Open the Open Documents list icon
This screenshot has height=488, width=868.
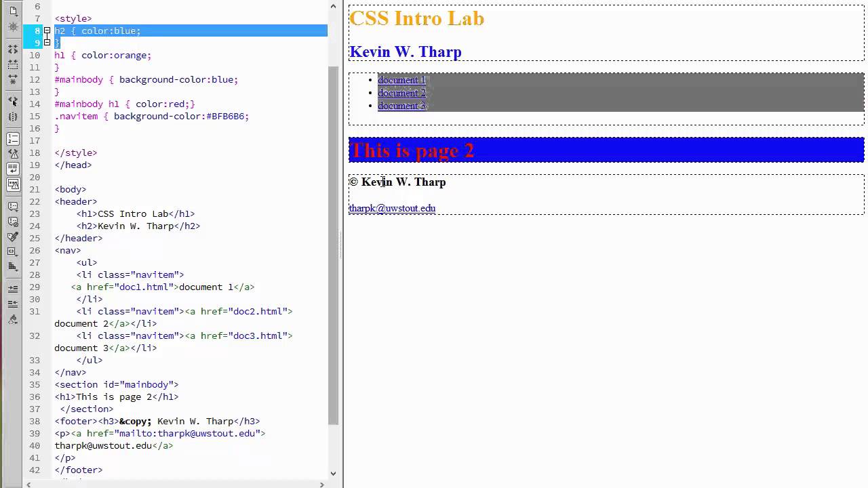(x=13, y=11)
